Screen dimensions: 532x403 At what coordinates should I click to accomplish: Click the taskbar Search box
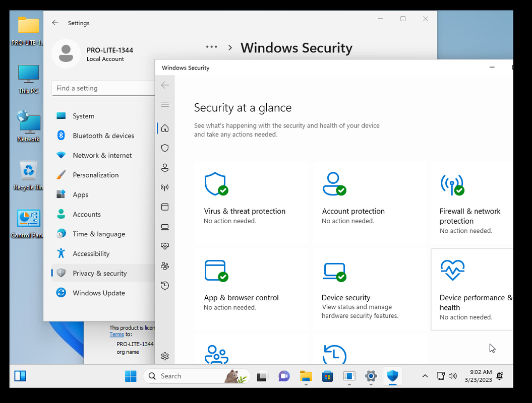pos(197,376)
